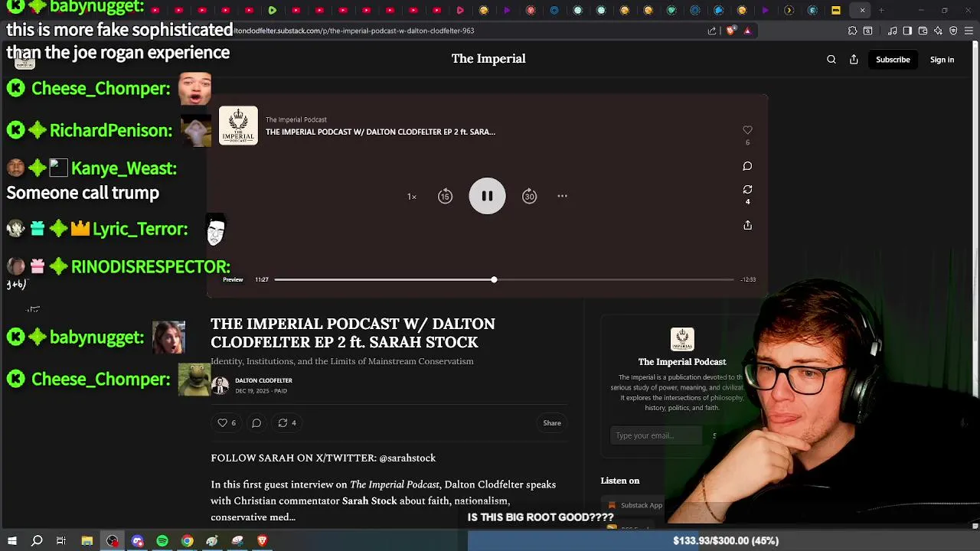This screenshot has width=980, height=551.
Task: Open a new browser tab with plus
Action: click(x=881, y=10)
